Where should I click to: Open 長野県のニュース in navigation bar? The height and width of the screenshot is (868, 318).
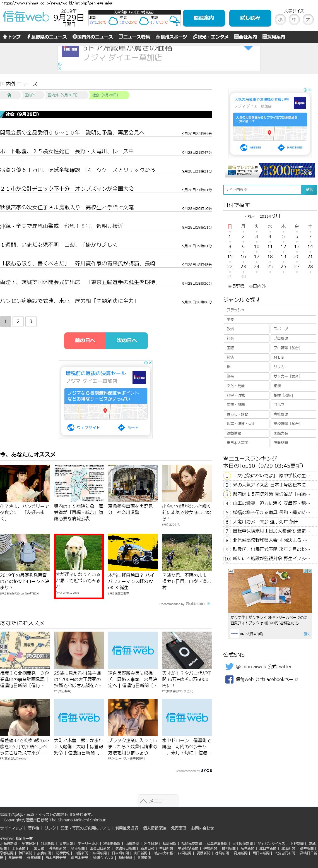47,37
